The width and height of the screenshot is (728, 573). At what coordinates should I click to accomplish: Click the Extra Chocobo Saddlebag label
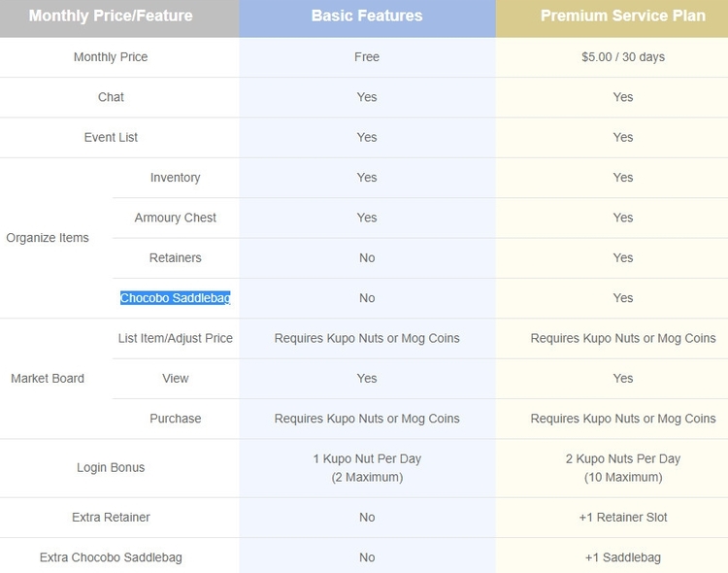pos(111,557)
